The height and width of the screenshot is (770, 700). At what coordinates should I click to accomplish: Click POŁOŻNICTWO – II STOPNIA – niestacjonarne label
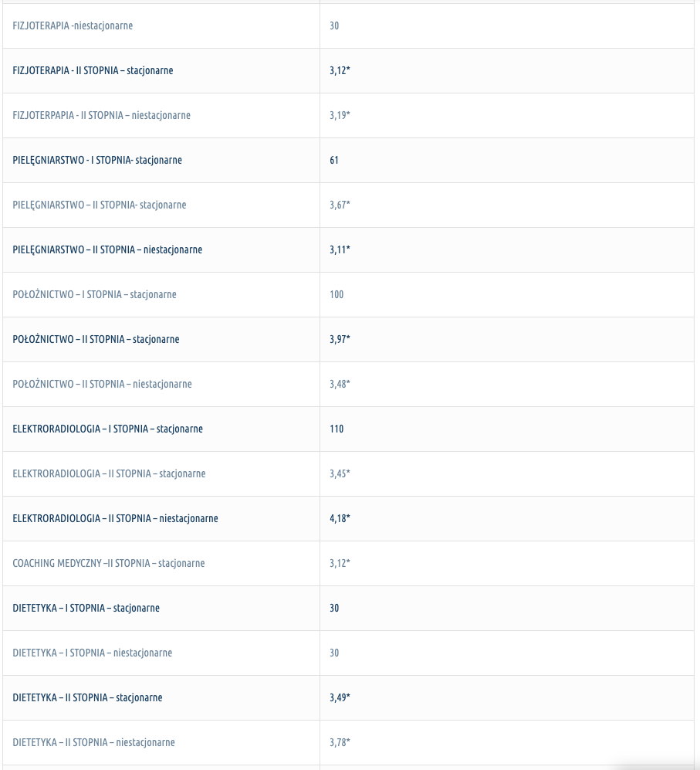coord(102,384)
